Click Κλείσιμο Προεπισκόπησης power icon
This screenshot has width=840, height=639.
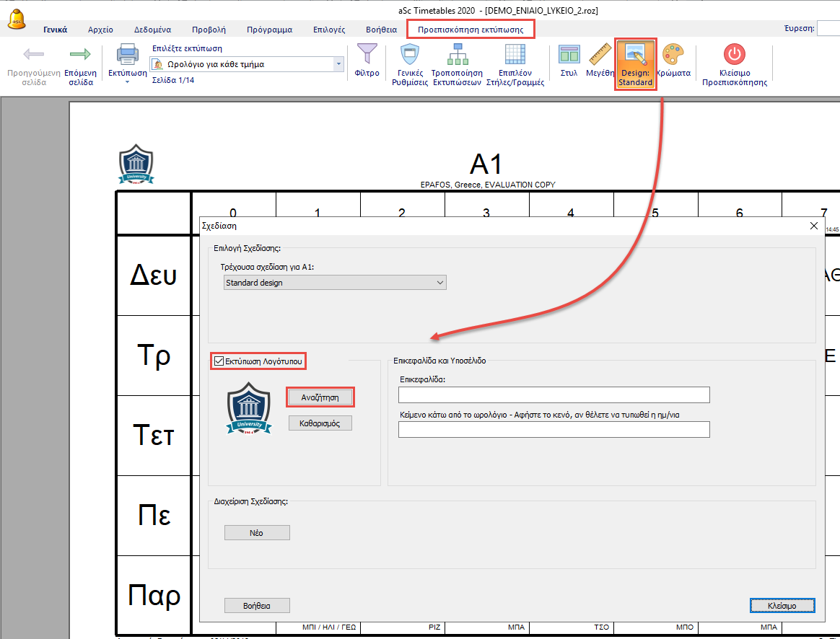734,56
